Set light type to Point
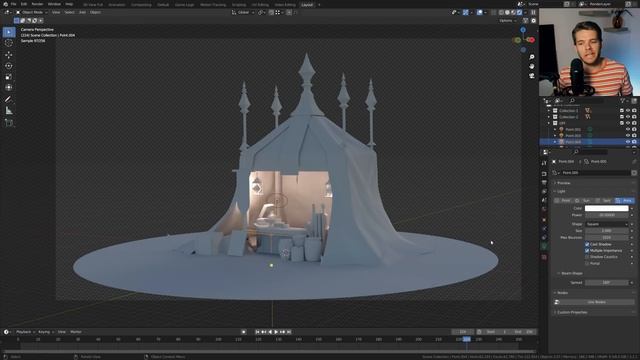The image size is (640, 360). (563, 200)
